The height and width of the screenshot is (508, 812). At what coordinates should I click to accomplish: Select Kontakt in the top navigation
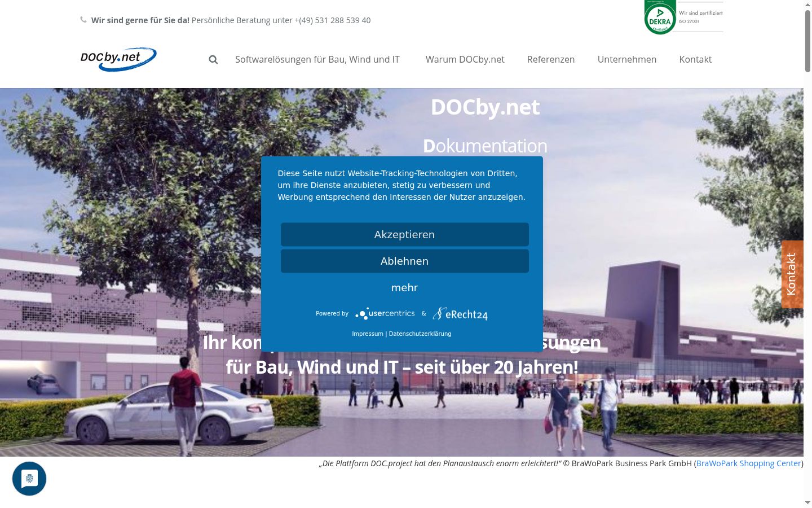695,59
